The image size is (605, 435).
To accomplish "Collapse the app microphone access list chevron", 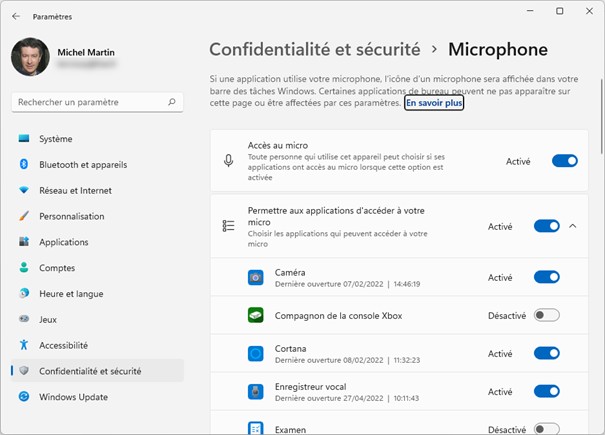I will [573, 226].
